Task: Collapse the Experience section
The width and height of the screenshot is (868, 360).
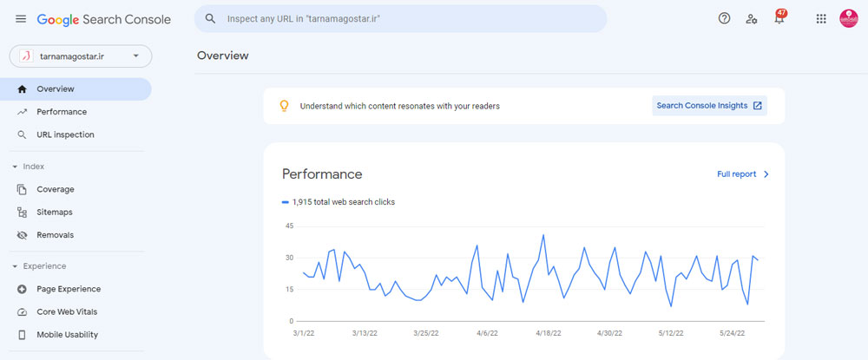Action: pos(15,266)
